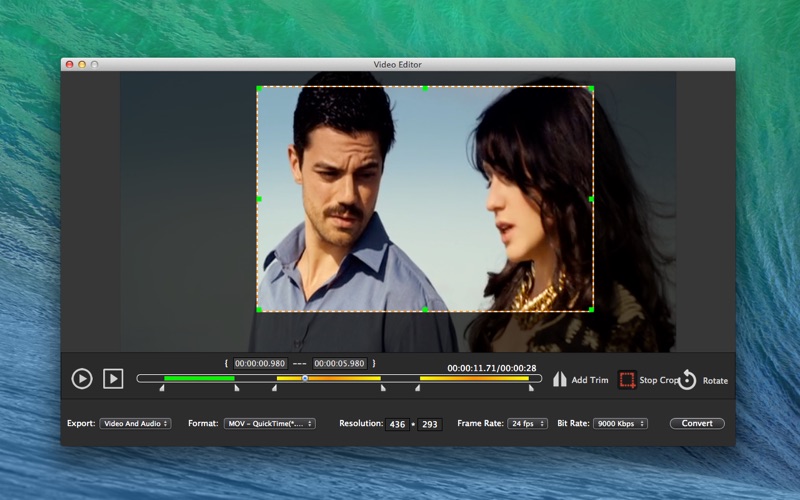Expand the Frame Rate dropdown
The image size is (800, 500).
(527, 424)
